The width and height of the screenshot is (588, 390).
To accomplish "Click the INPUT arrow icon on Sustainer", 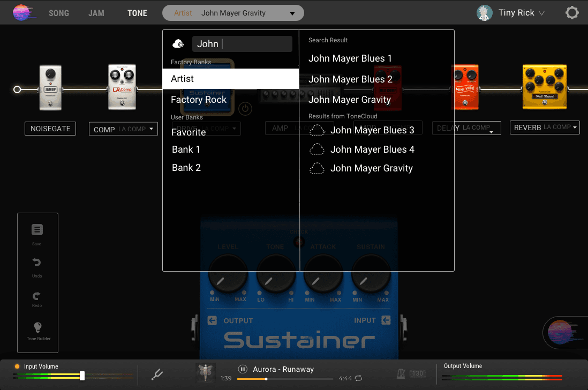I will pyautogui.click(x=386, y=320).
